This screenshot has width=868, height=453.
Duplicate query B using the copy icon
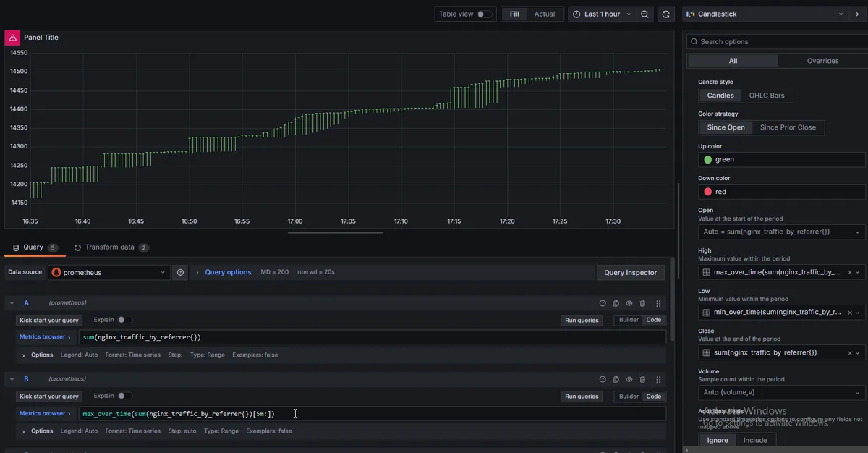pyautogui.click(x=616, y=379)
